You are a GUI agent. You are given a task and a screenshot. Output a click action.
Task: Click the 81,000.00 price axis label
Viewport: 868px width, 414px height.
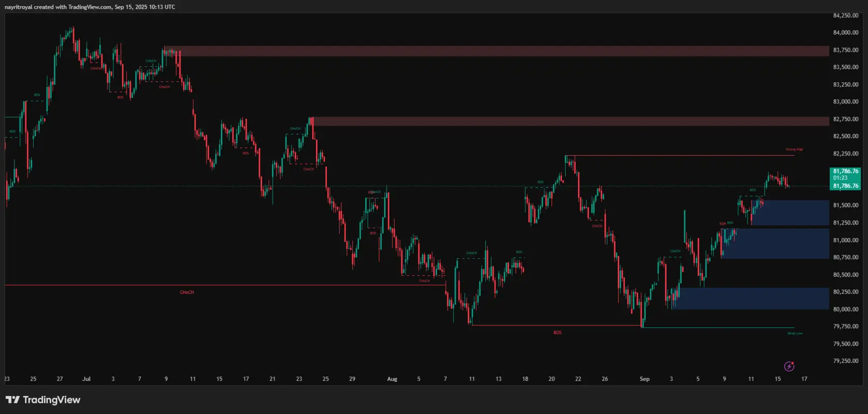tap(846, 240)
